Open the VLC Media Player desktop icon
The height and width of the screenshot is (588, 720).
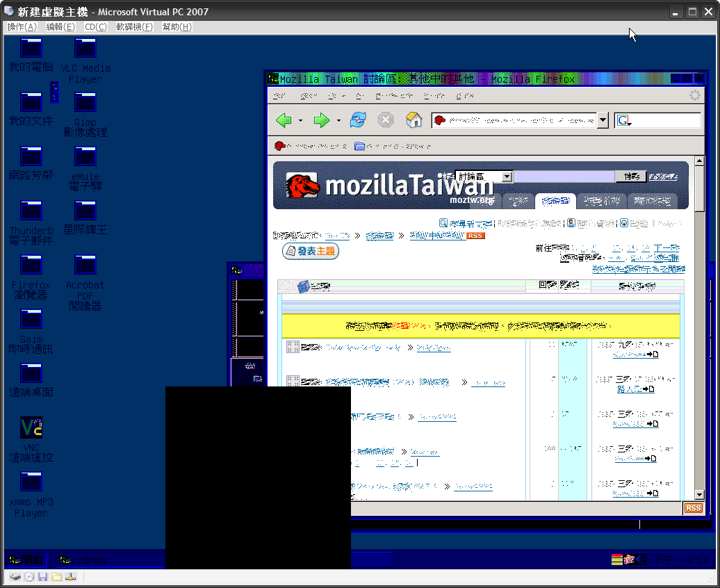coord(85,48)
